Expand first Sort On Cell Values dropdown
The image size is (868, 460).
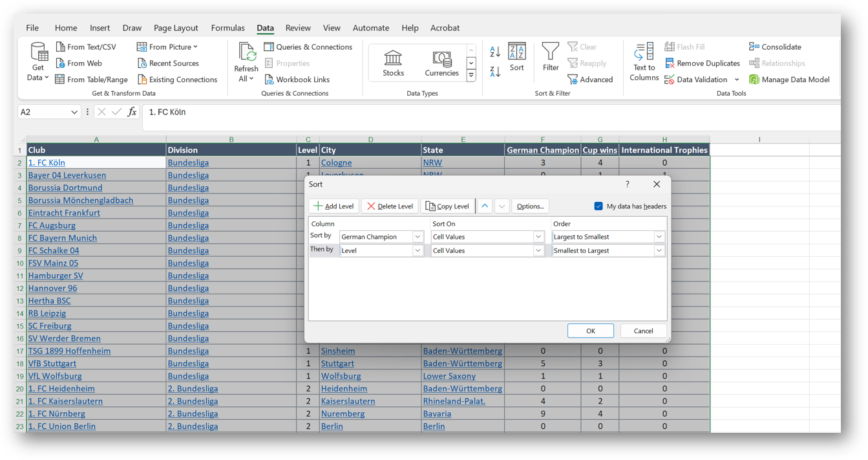[538, 237]
